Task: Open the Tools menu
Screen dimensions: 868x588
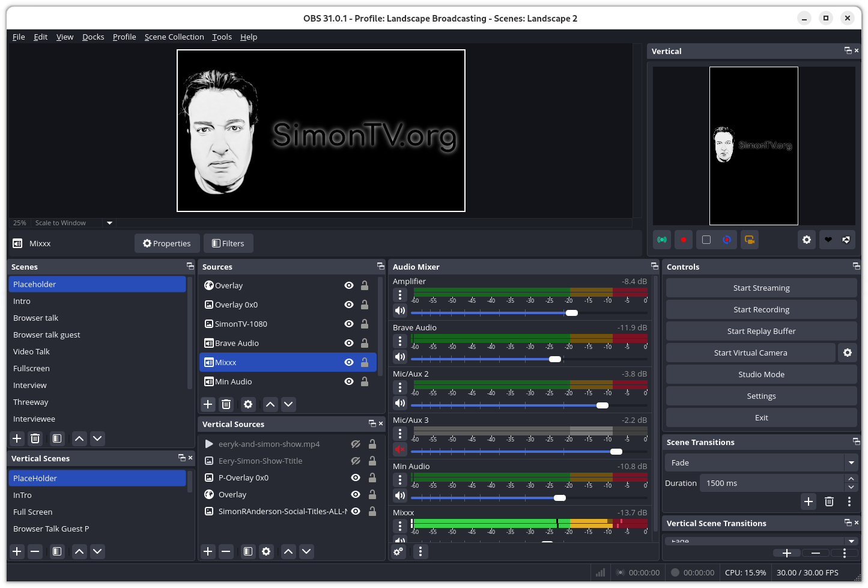Action: pyautogui.click(x=222, y=37)
